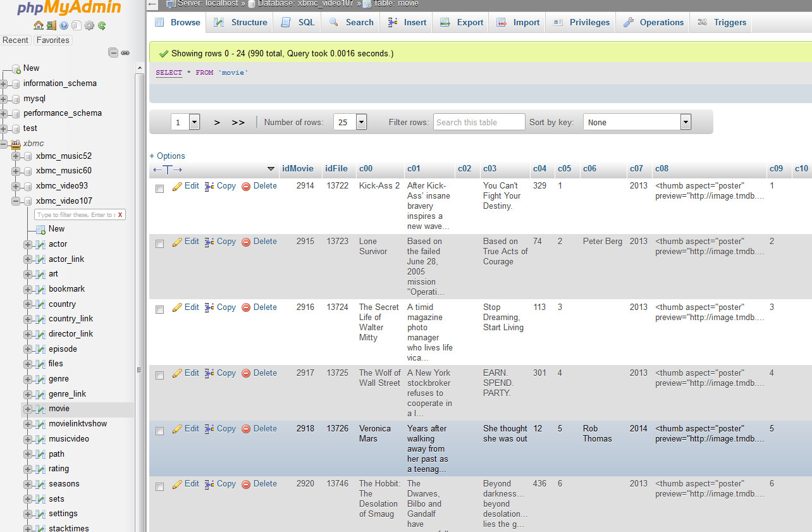Open the movielinktvshow table in tree

coord(78,424)
